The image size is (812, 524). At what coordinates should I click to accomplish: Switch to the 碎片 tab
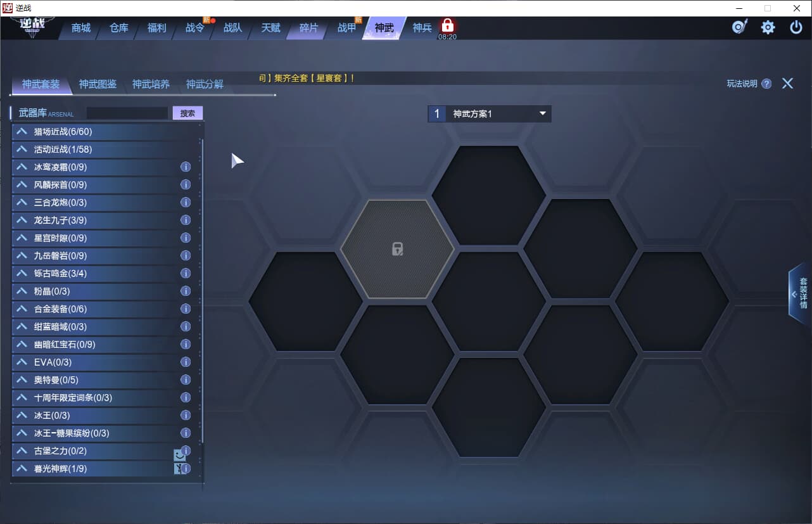tap(309, 28)
